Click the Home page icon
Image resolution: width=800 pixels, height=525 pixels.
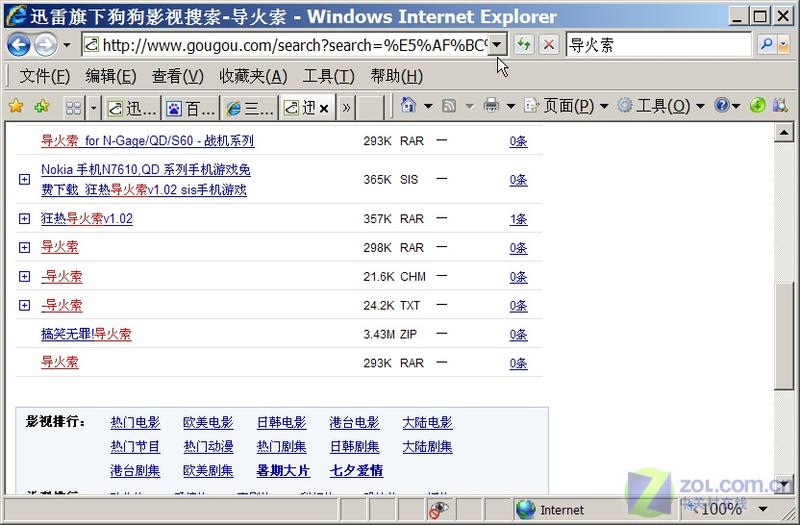408,106
